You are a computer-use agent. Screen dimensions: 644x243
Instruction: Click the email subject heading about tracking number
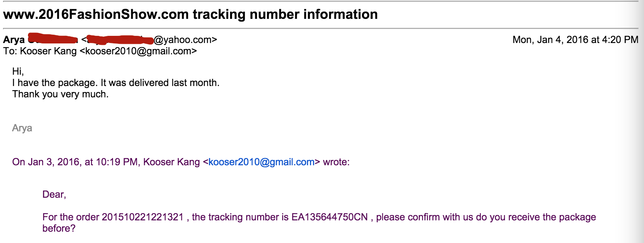click(190, 14)
